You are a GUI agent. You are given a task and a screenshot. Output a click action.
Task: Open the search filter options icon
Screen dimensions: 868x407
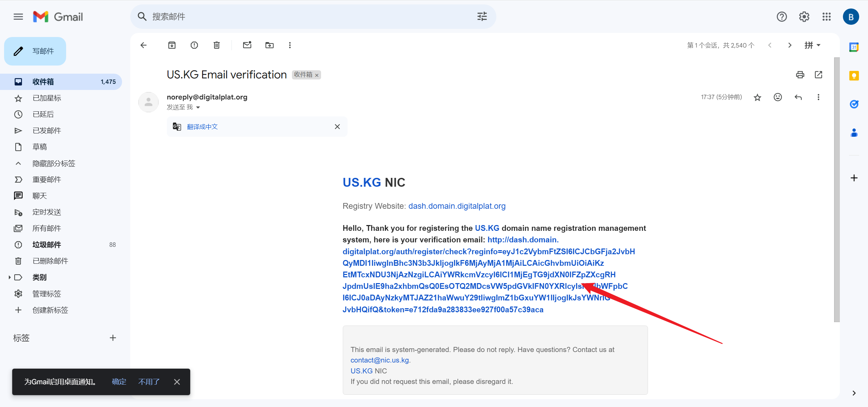482,17
